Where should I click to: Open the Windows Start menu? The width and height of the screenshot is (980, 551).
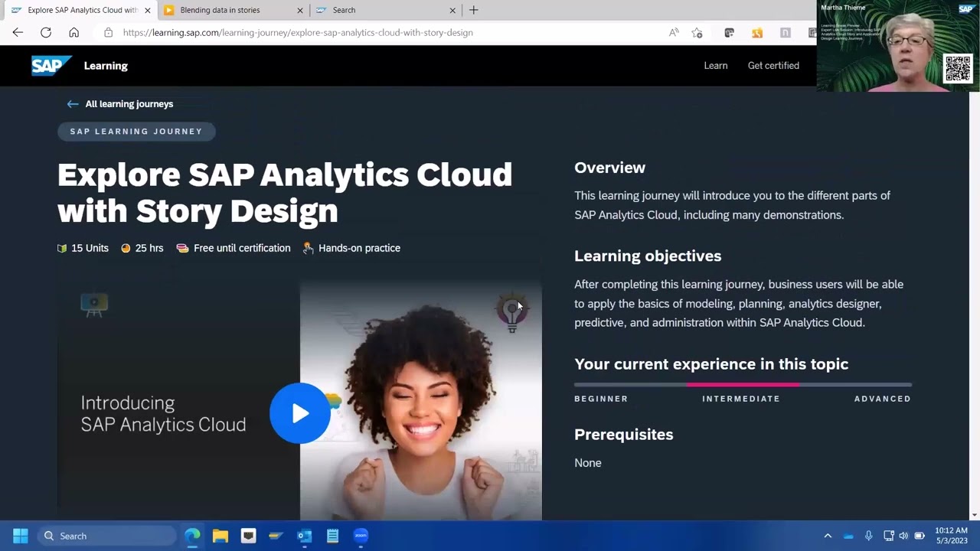click(20, 536)
